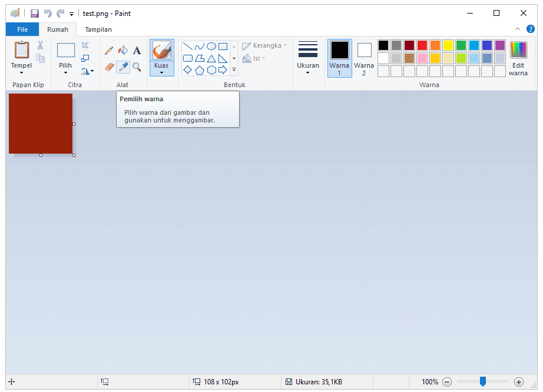The height and width of the screenshot is (392, 543).
Task: Click the Kuas brush icon
Action: [162, 50]
